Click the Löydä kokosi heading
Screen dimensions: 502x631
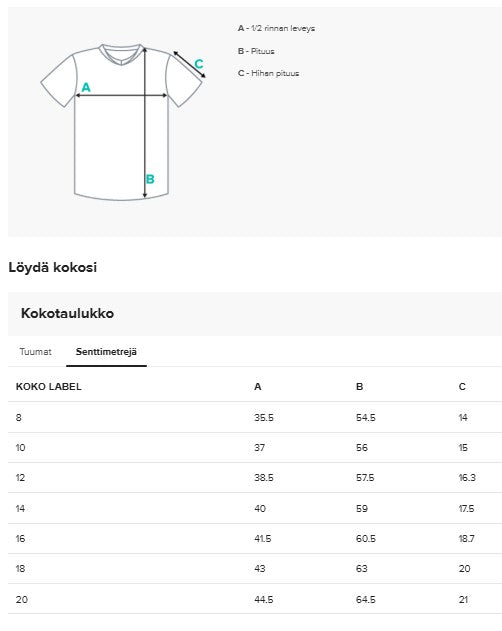tap(53, 267)
